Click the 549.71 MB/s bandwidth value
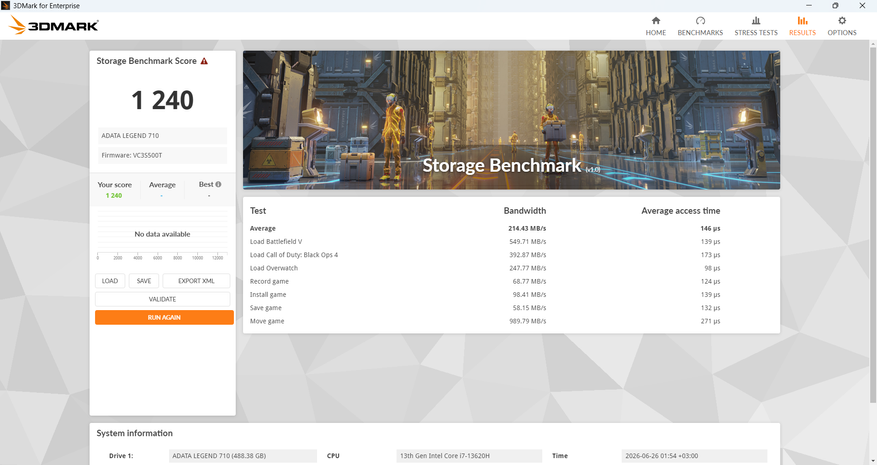Screen dimensions: 877x465 pos(527,242)
